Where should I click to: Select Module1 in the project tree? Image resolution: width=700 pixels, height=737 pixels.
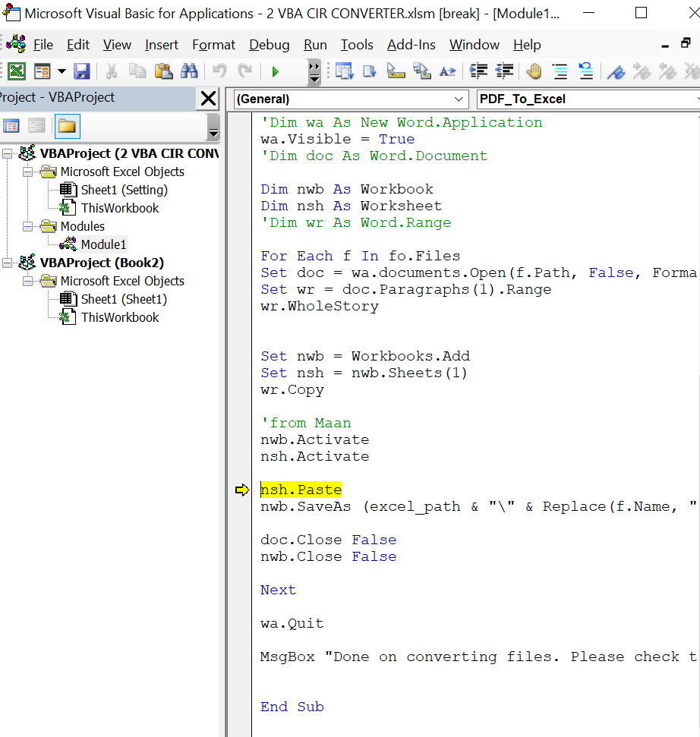click(x=104, y=244)
